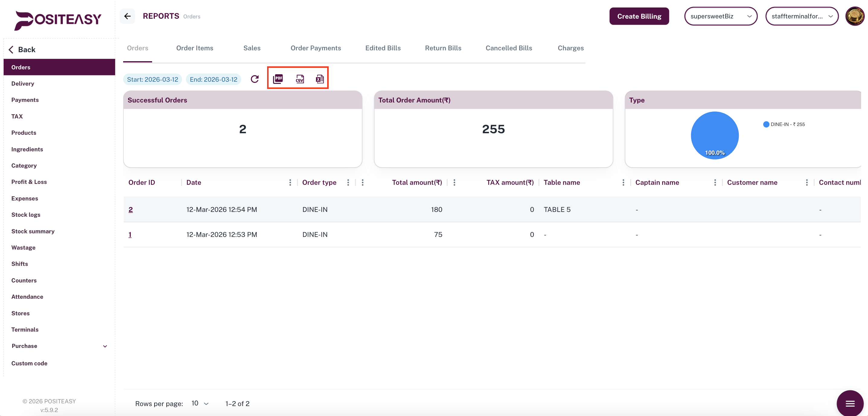Open order ID 2 link

(131, 209)
